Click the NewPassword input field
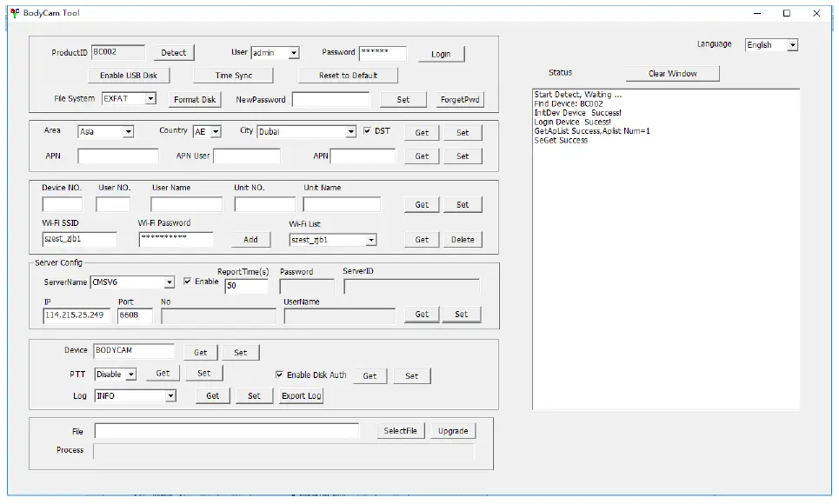Viewport: 839px width, 504px height. pos(330,99)
